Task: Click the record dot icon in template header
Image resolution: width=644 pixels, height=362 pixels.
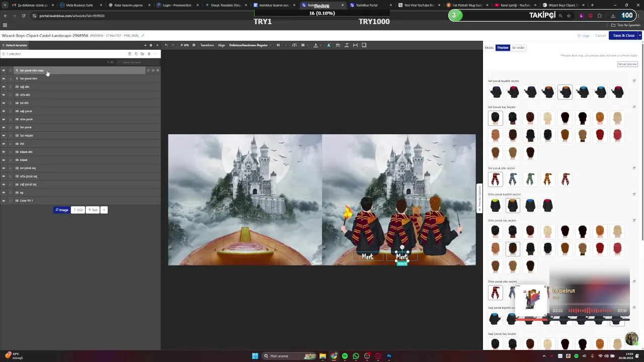Action: [150, 45]
